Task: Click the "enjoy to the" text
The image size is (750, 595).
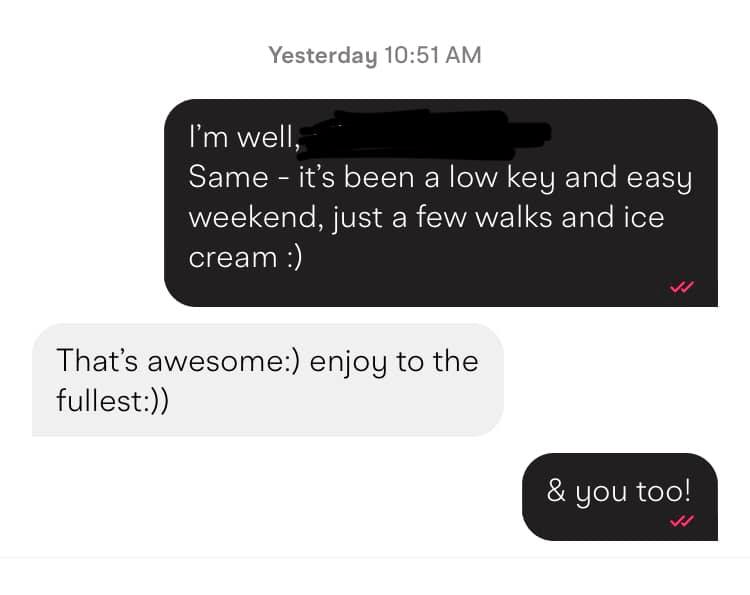Action: (x=394, y=362)
